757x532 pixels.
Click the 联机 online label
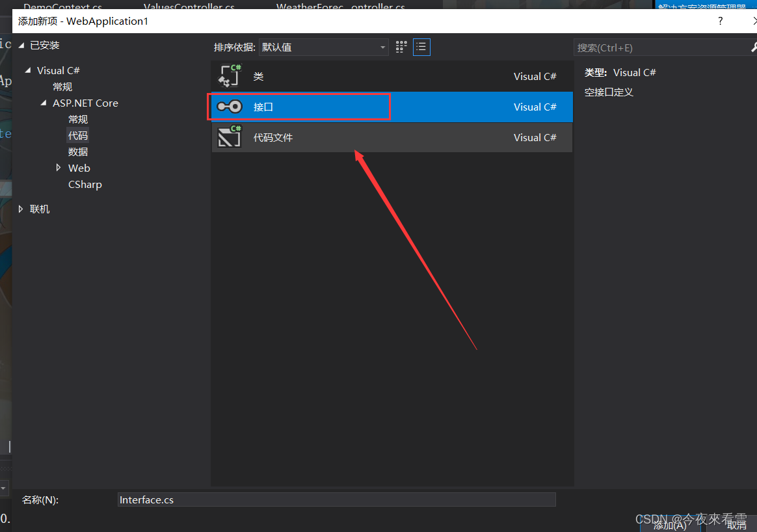[x=40, y=209]
